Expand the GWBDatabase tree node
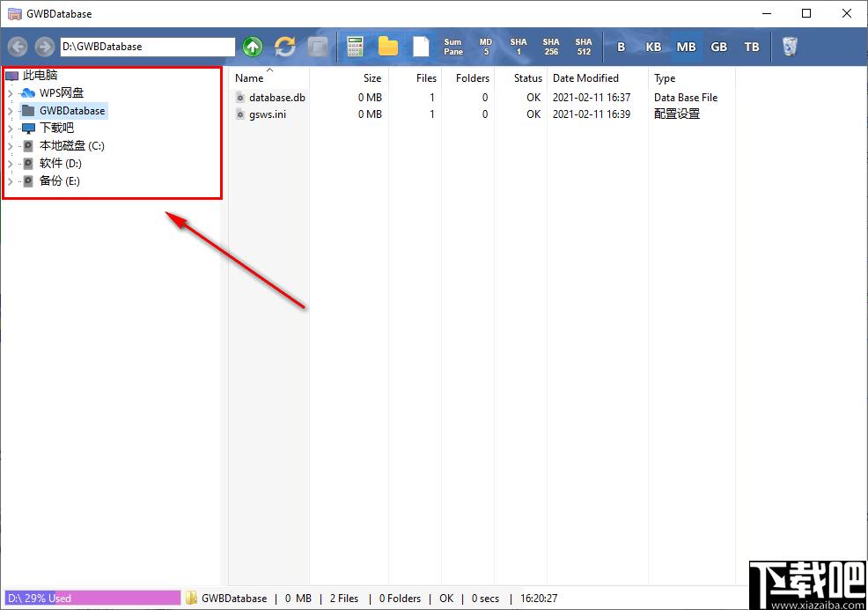Screen dimensions: 868x610 point(10,111)
